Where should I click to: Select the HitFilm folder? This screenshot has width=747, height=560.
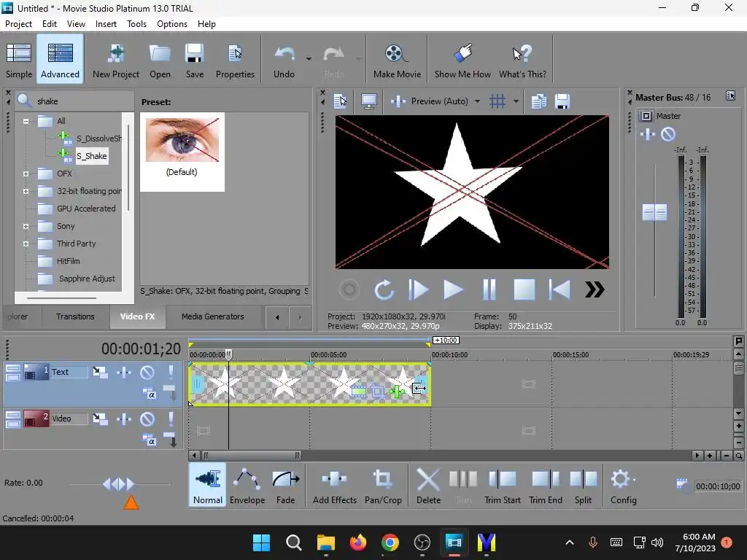pos(69,261)
